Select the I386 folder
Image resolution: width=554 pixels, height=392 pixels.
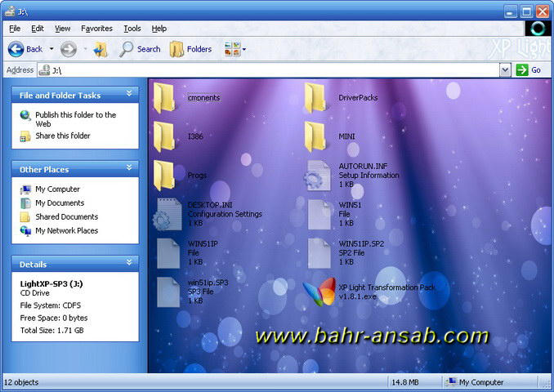[179, 136]
